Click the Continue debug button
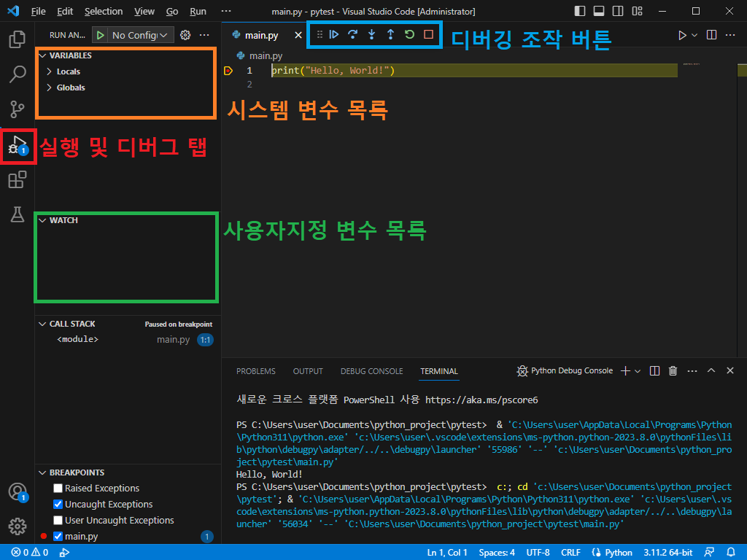Image resolution: width=747 pixels, height=560 pixels. (334, 34)
